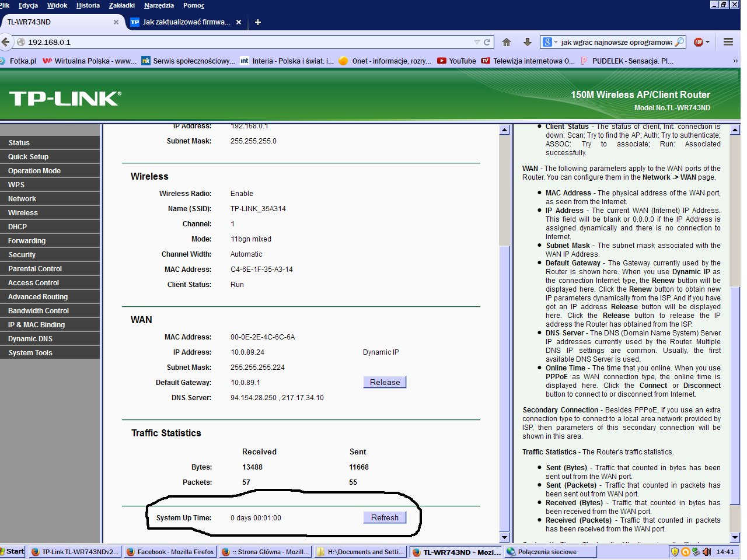Click the Firefox home icon
The width and height of the screenshot is (747, 560).
(x=507, y=42)
